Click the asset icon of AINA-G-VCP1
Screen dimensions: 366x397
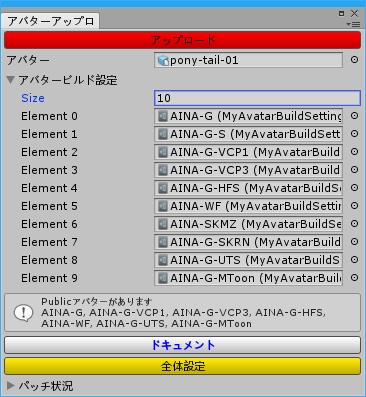point(163,152)
